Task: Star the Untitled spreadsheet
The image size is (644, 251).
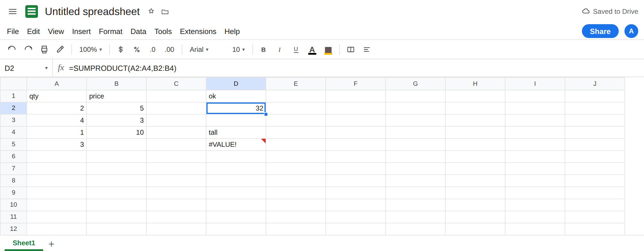Action: (151, 12)
